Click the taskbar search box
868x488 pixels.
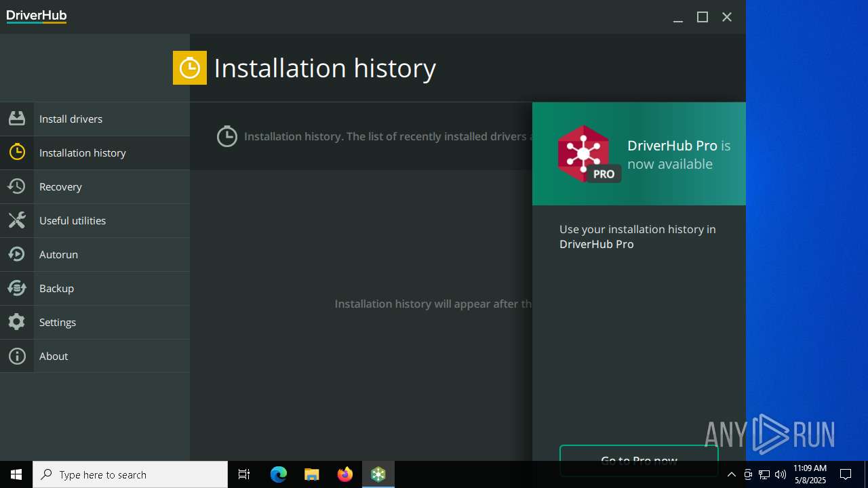coord(130,474)
